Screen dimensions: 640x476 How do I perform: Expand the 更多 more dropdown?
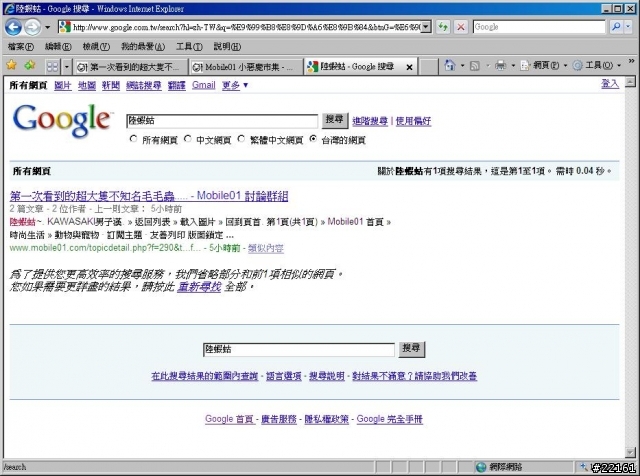point(235,85)
